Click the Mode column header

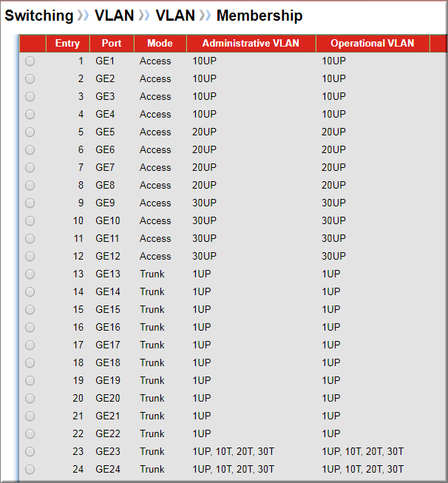(160, 44)
